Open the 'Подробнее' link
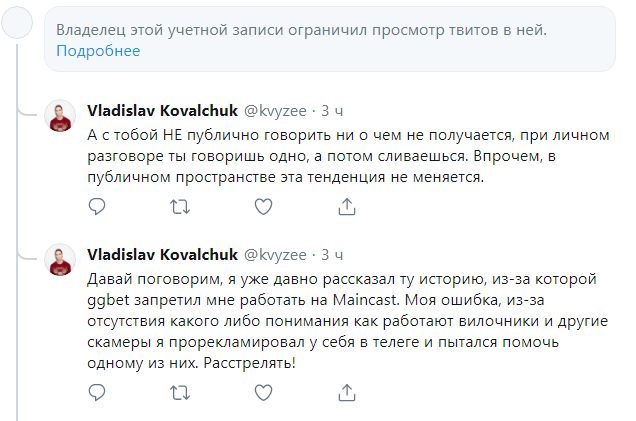 coord(98,51)
